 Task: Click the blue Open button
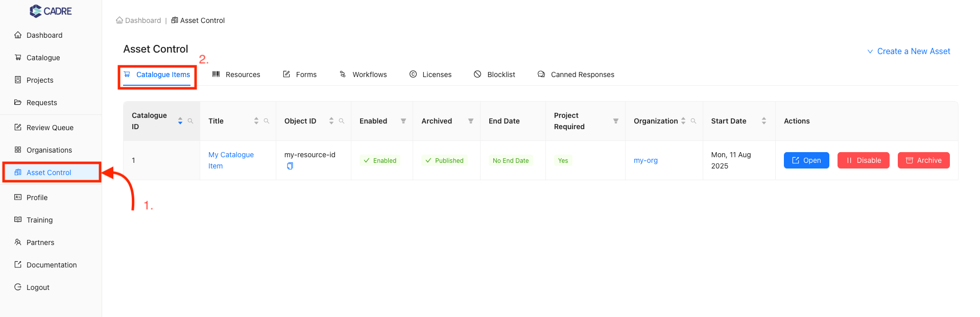click(x=806, y=160)
